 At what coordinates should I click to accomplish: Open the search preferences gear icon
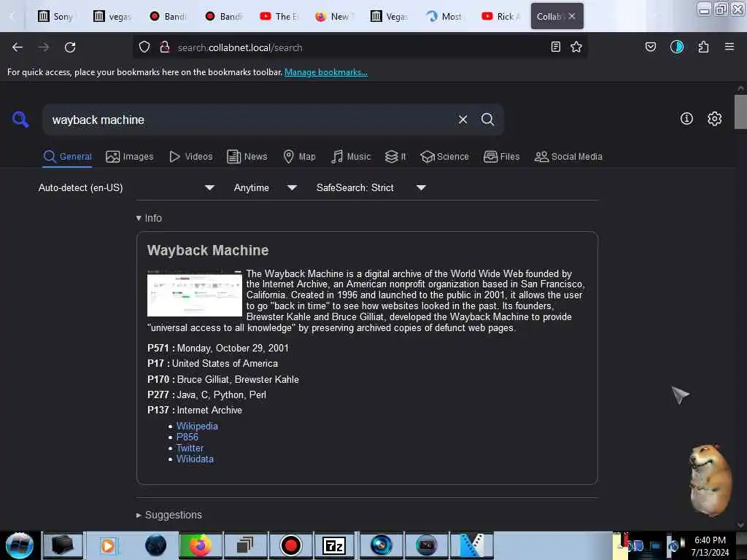(714, 119)
